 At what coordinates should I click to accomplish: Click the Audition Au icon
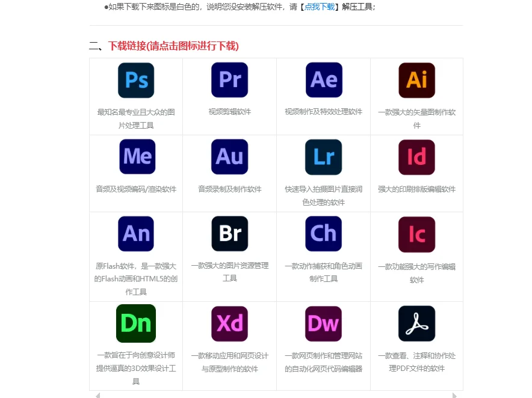click(x=229, y=156)
